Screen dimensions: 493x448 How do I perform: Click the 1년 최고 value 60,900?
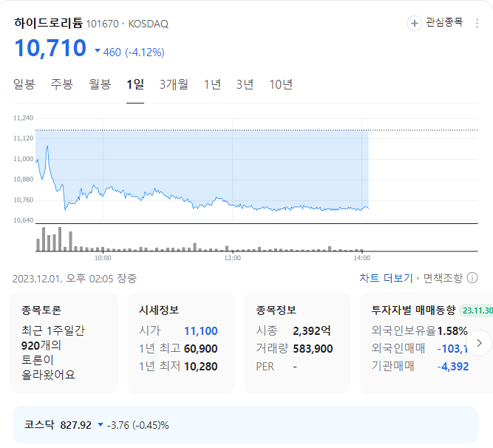coord(200,349)
